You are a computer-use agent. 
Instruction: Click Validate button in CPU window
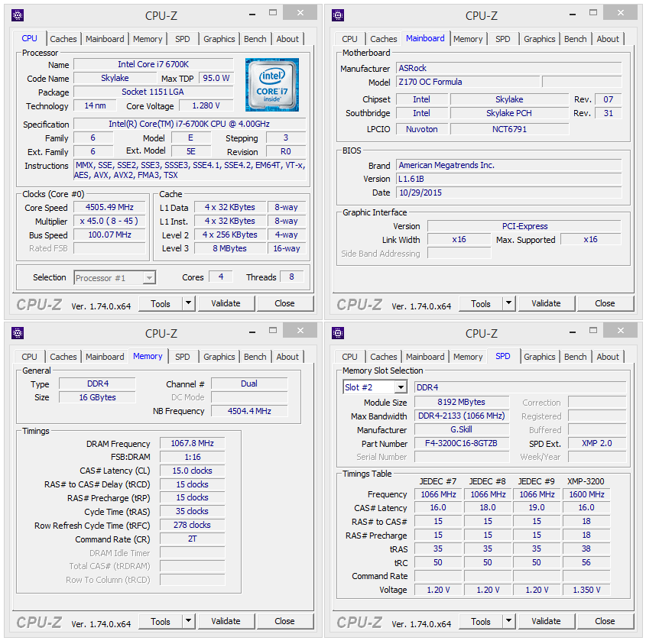tap(226, 303)
